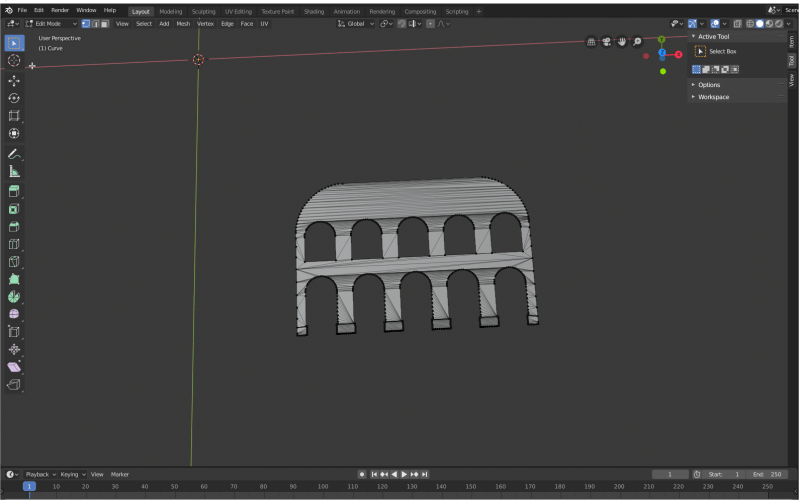
Task: Switch to rendered viewport shading
Action: click(779, 23)
